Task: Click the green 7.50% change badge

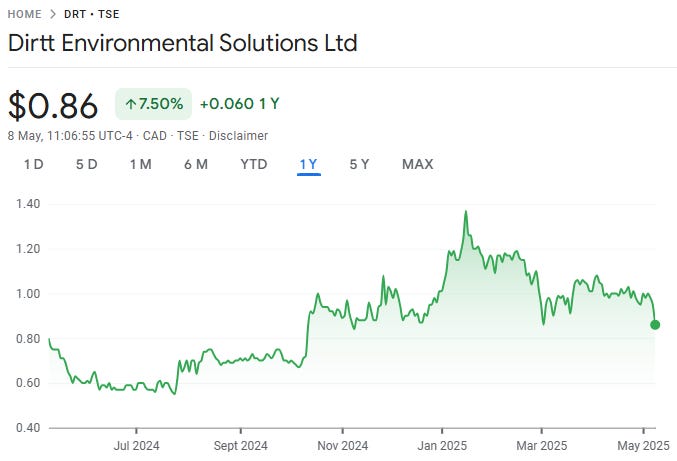Action: click(153, 104)
